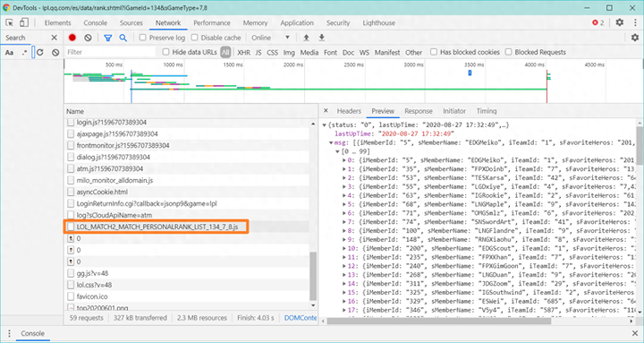Enable the Disable cache checkbox
Image resolution: width=644 pixels, height=343 pixels.
coord(195,38)
